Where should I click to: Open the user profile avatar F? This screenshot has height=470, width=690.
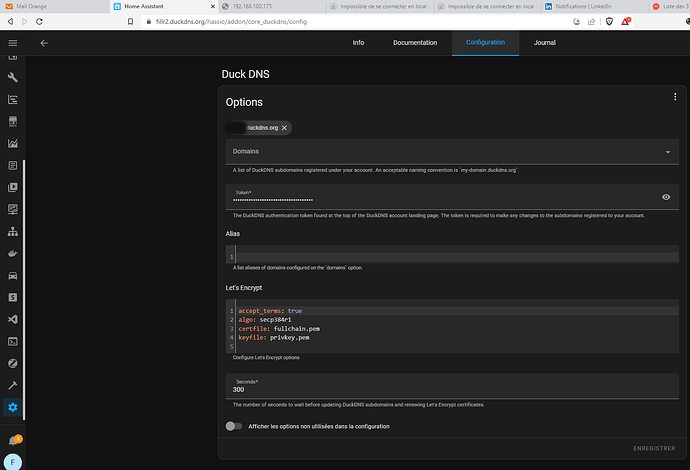13,462
